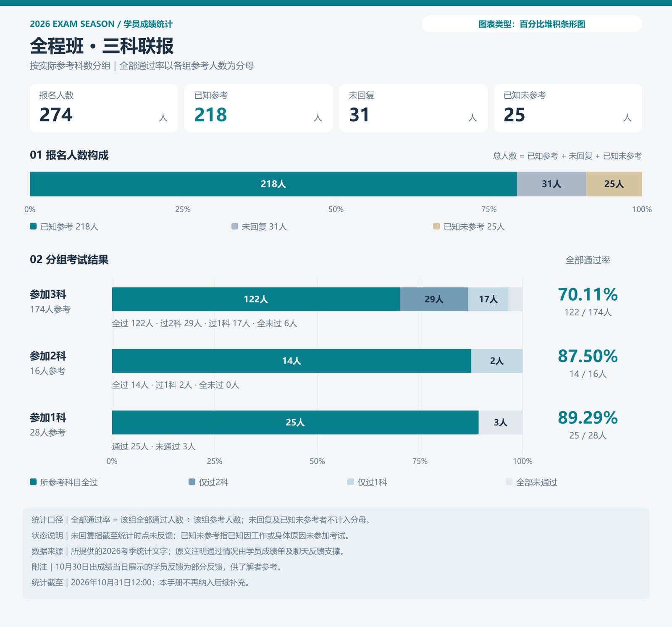672x627 pixels.
Task: Click the breakdown line 全过 122人 · 过2科 29人
Action: pyautogui.click(x=205, y=323)
